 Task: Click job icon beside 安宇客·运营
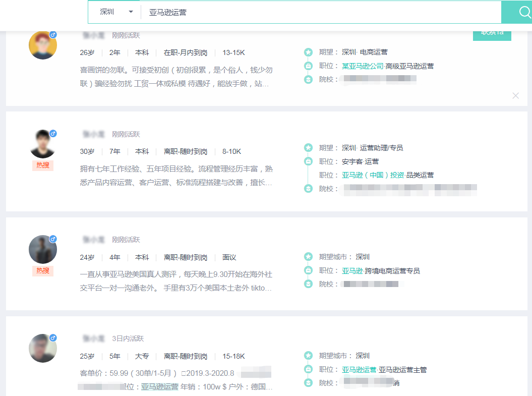[308, 161]
